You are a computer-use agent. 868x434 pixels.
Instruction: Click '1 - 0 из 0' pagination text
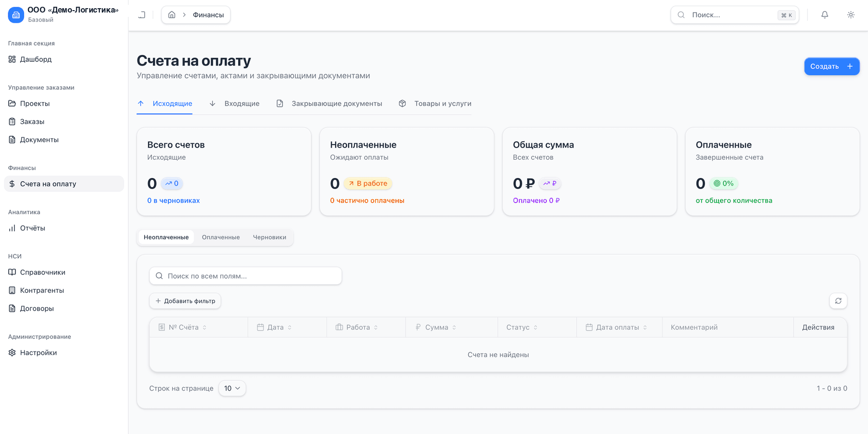pos(832,388)
